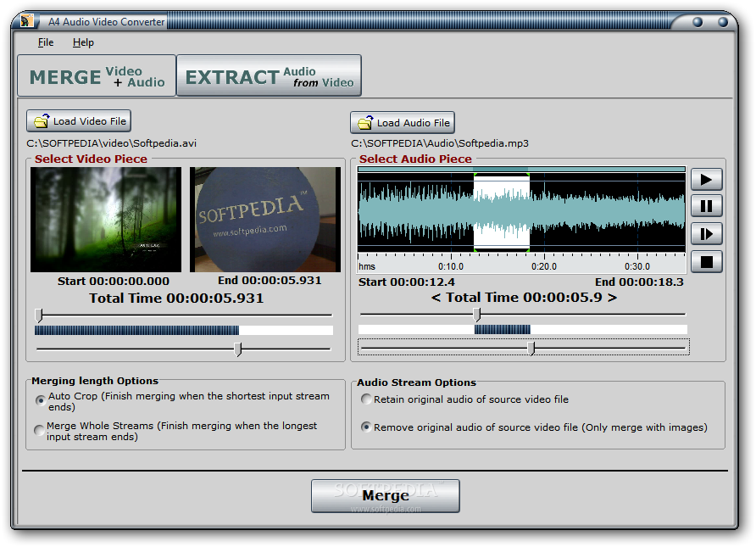Switch to MERGE Video + Audio tab
Image resolution: width=756 pixels, height=547 pixels.
click(97, 76)
